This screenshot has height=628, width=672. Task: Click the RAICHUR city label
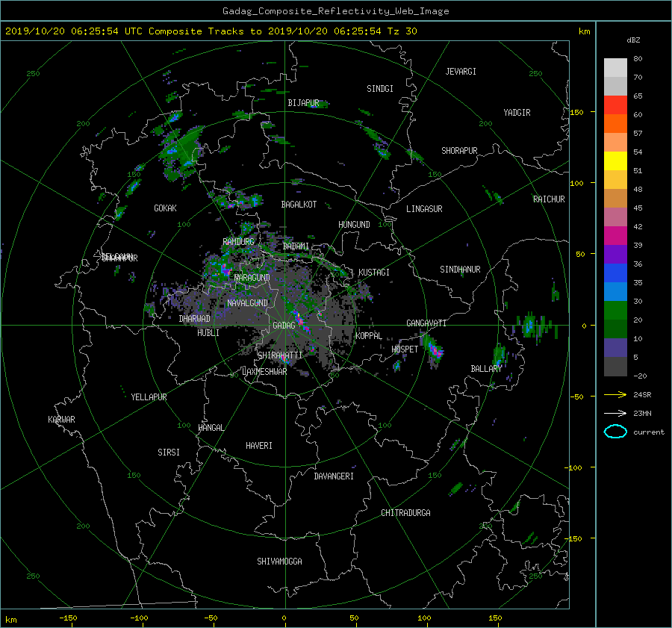point(549,199)
